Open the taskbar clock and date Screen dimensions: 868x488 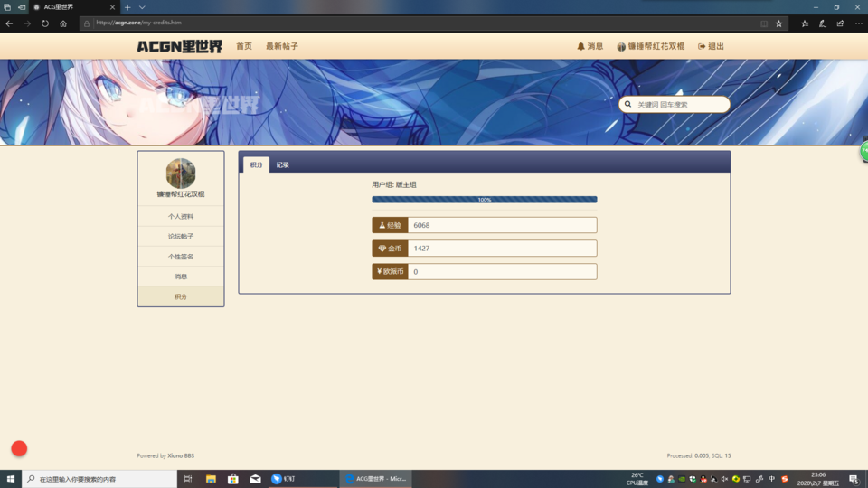(x=818, y=479)
